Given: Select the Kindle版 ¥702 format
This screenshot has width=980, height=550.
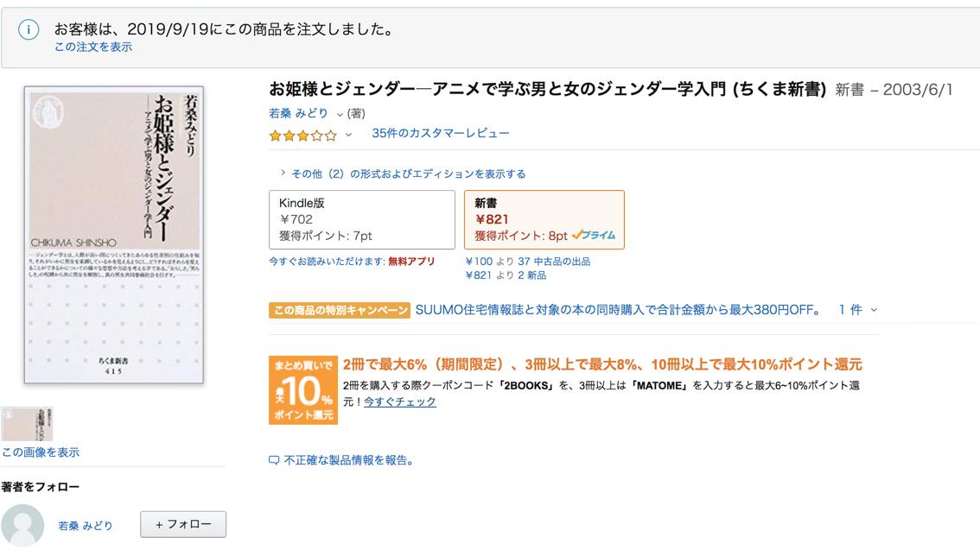Looking at the screenshot, I should coord(362,220).
